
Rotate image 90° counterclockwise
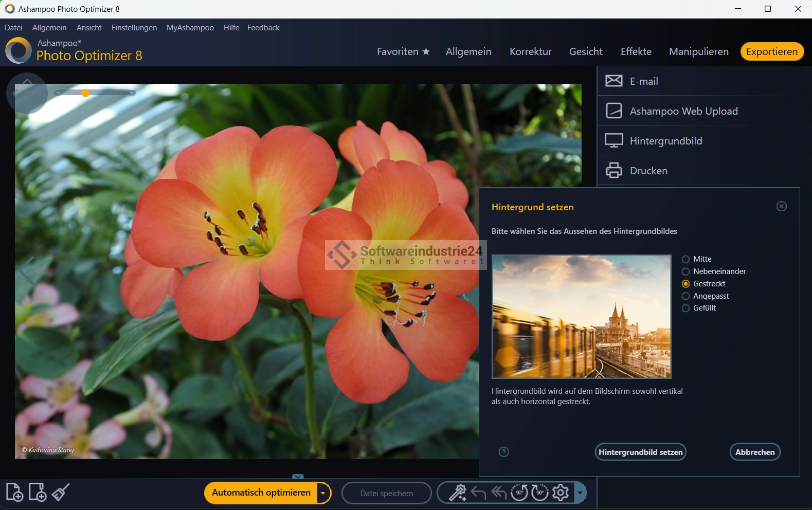[519, 493]
